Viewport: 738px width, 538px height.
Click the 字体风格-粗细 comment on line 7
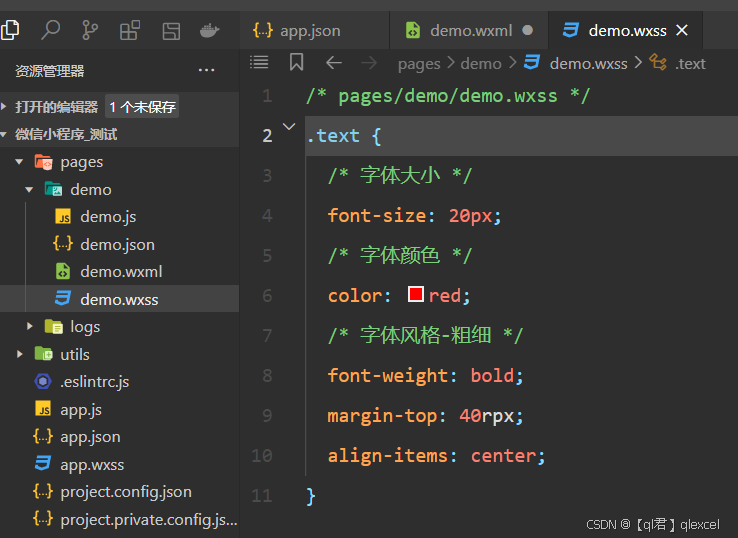[425, 336]
